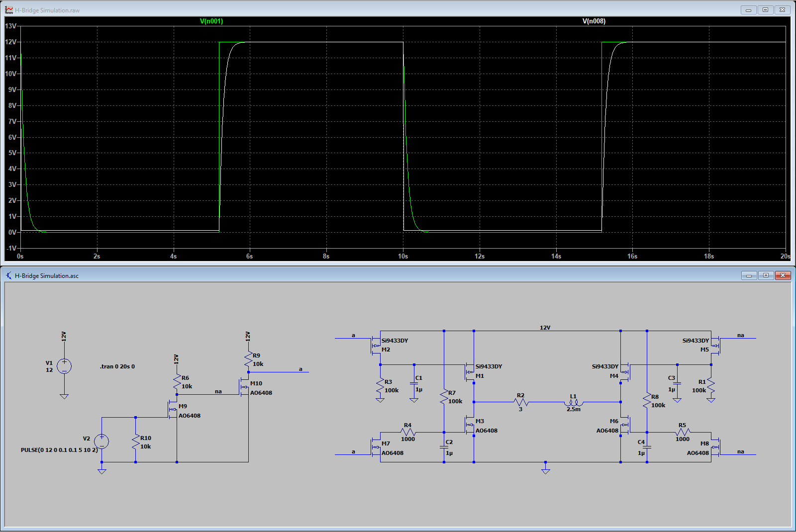Click the 10s marker on time axis
796x532 pixels.
click(x=403, y=257)
